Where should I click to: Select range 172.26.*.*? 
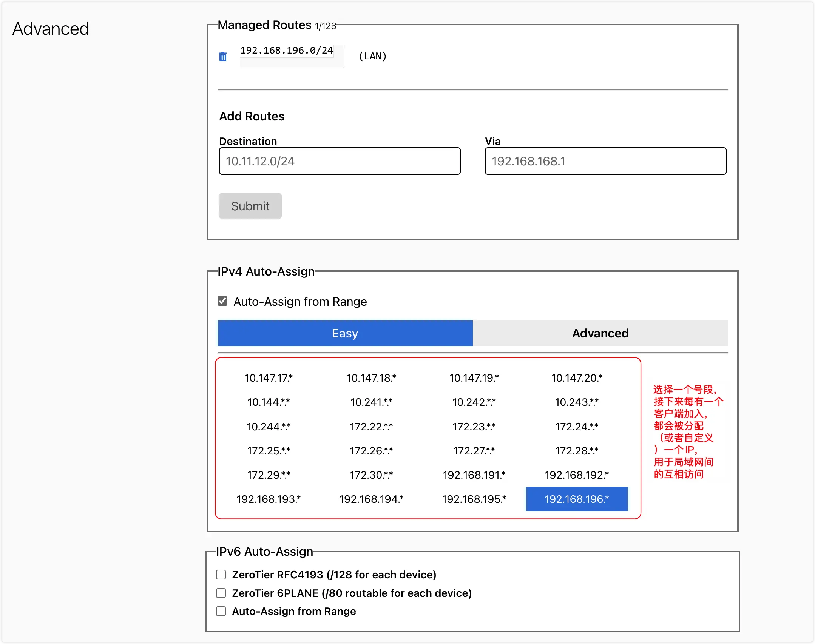pyautogui.click(x=371, y=451)
